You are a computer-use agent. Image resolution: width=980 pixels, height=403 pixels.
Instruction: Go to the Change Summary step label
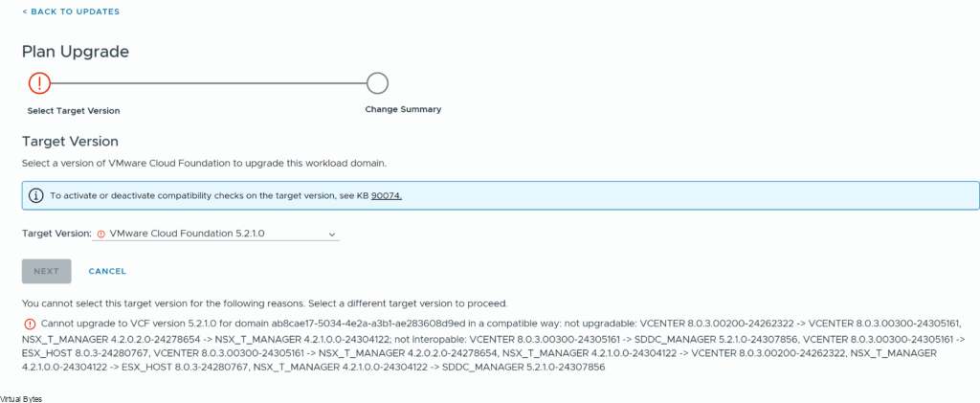(x=403, y=110)
